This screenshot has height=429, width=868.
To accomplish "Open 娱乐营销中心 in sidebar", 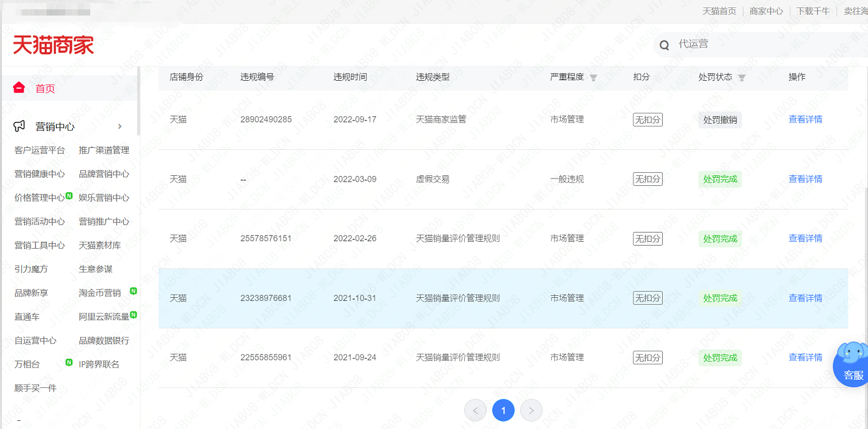I will point(104,198).
